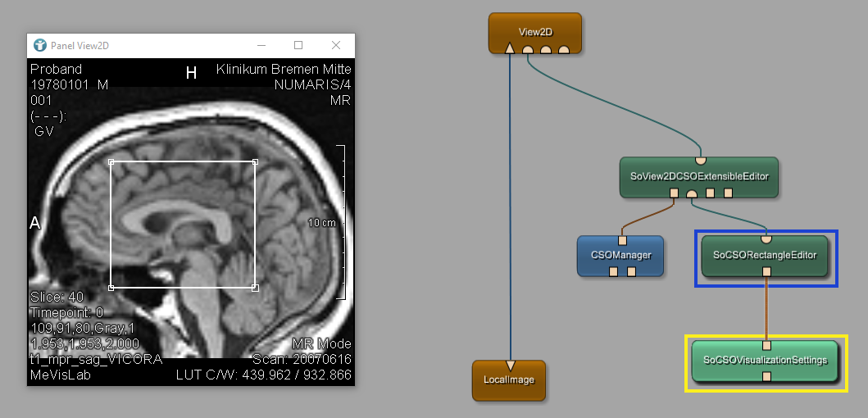Viewport: 868px width, 418px height.
Task: Click top square connector of CSOManager
Action: pos(622,240)
